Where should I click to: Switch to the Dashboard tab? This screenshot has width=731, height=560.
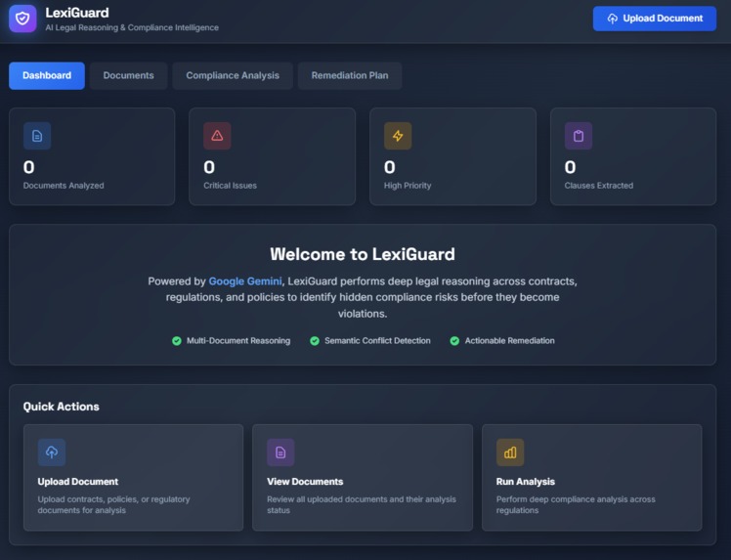click(x=47, y=75)
